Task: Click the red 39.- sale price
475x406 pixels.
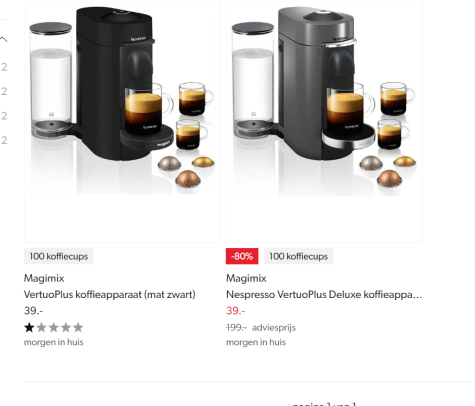Action: [236, 311]
